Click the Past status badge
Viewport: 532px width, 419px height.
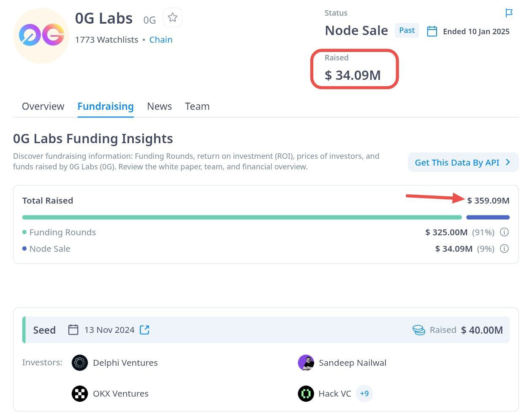pos(407,30)
